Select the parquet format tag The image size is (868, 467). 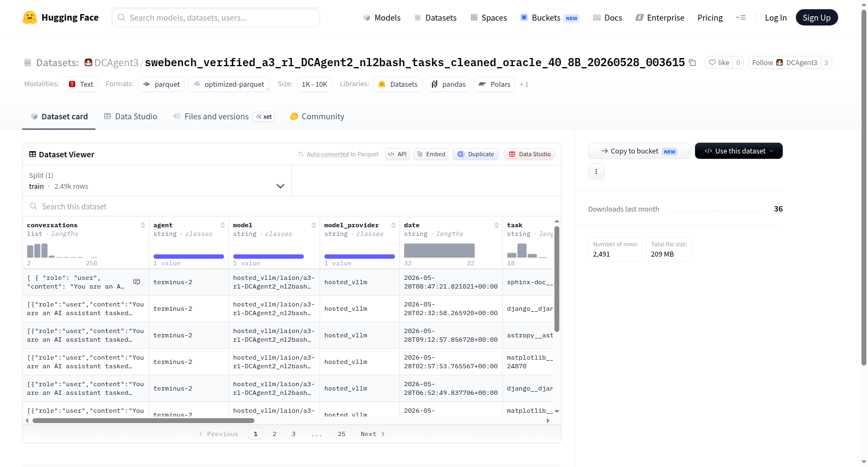click(x=162, y=84)
